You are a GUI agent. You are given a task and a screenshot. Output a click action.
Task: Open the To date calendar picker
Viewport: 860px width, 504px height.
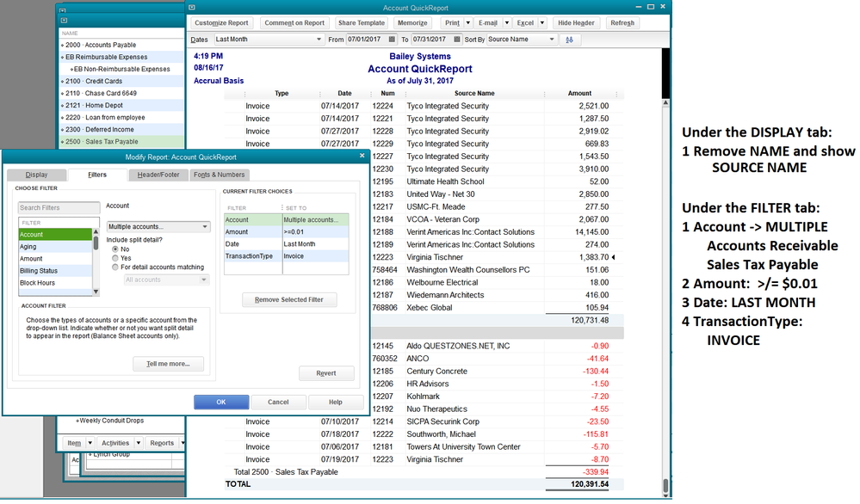point(457,40)
